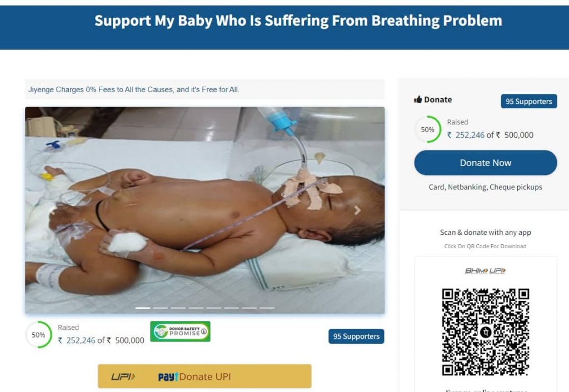The height and width of the screenshot is (392, 569).
Task: Go back using the carousel left arrow
Action: (53, 210)
